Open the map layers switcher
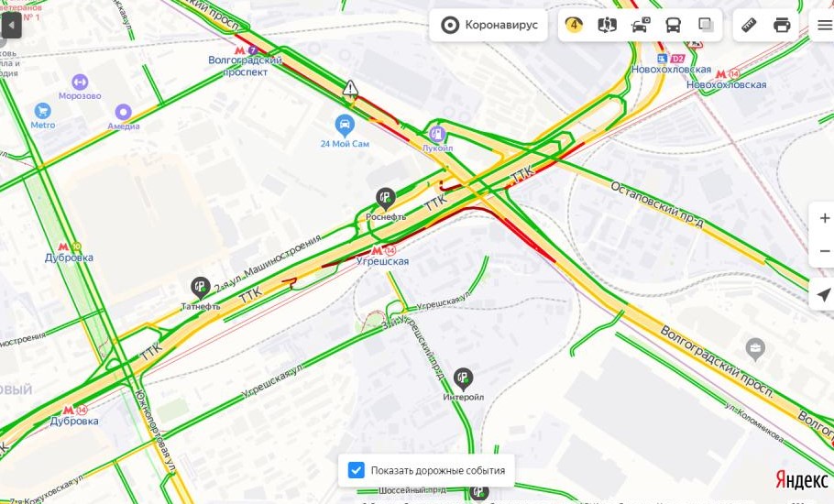The height and width of the screenshot is (504, 834). [x=706, y=25]
